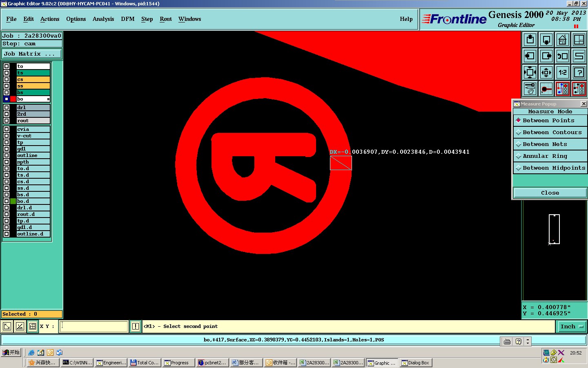
Task: Select the 'npth' layer row
Action: (33, 162)
